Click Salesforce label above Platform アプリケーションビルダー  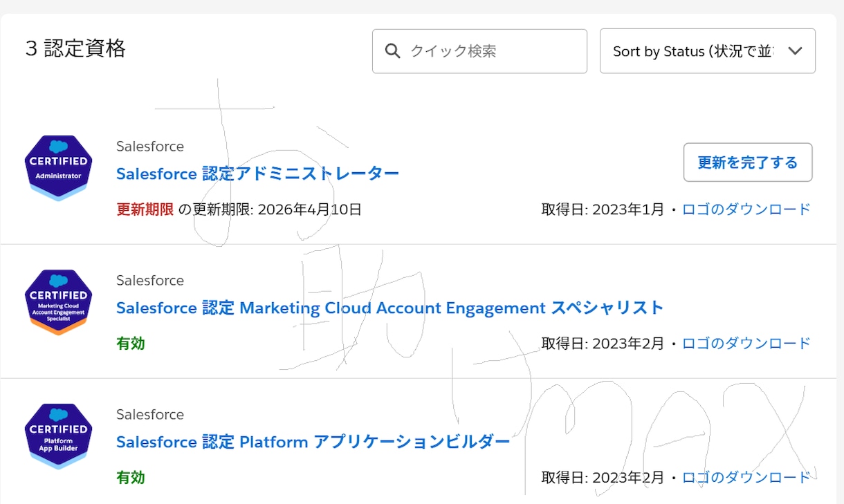150,415
